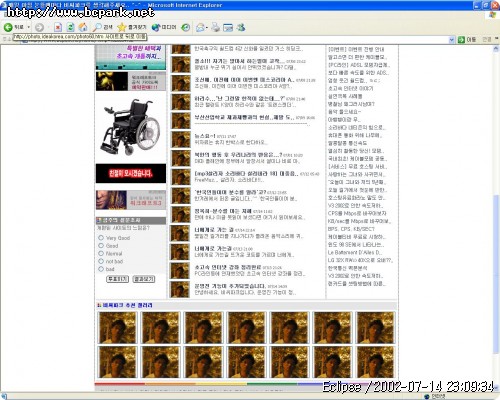Click the 투표하기 vote button
Image resolution: width=500 pixels, height=400 pixels.
(117, 279)
